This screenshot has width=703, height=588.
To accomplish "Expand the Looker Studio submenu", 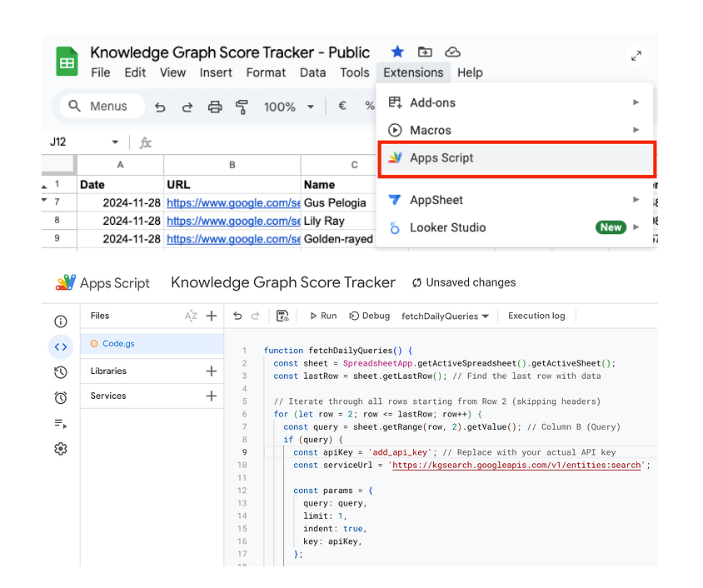I will [x=514, y=227].
